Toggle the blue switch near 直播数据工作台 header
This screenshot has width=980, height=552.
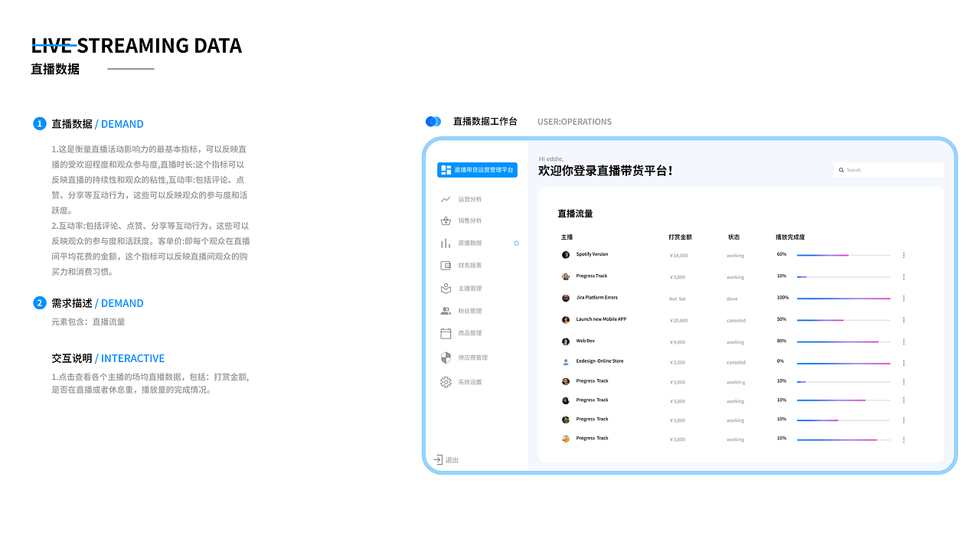tap(433, 121)
